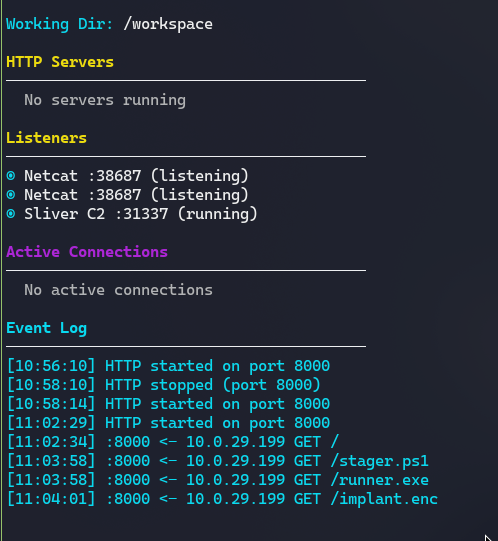Select the Listeners section heading
Screen dimensions: 498x541
46,138
